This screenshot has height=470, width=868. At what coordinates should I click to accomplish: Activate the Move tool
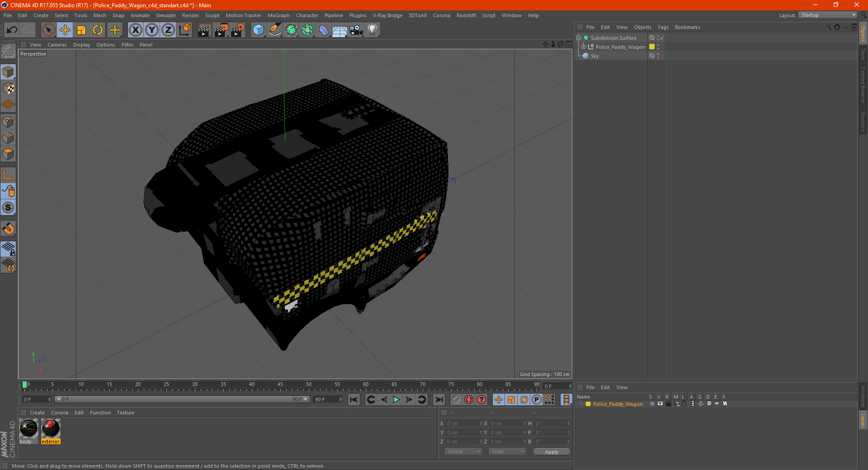(65, 30)
